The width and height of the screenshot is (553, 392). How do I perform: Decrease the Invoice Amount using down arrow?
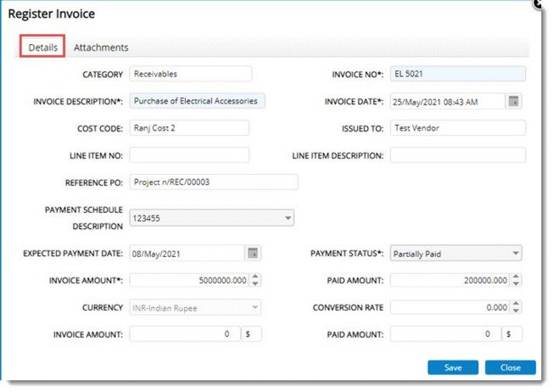(256, 284)
